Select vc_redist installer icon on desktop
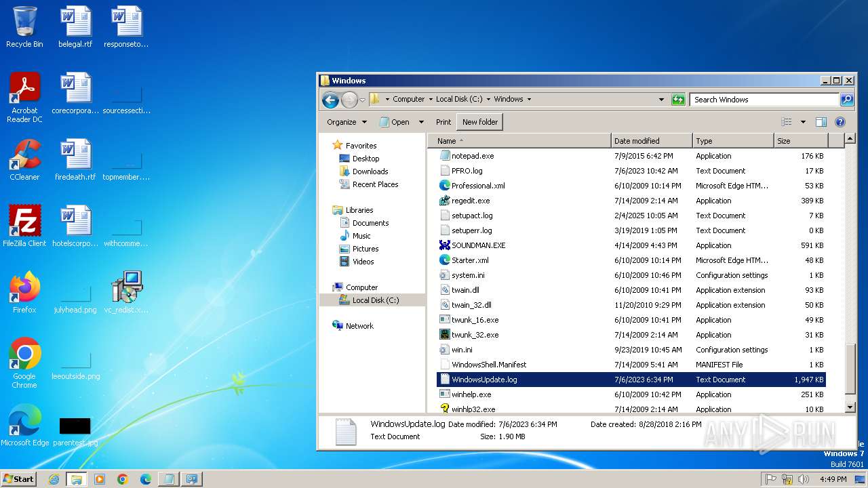Image resolution: width=868 pixels, height=488 pixels. (x=126, y=293)
